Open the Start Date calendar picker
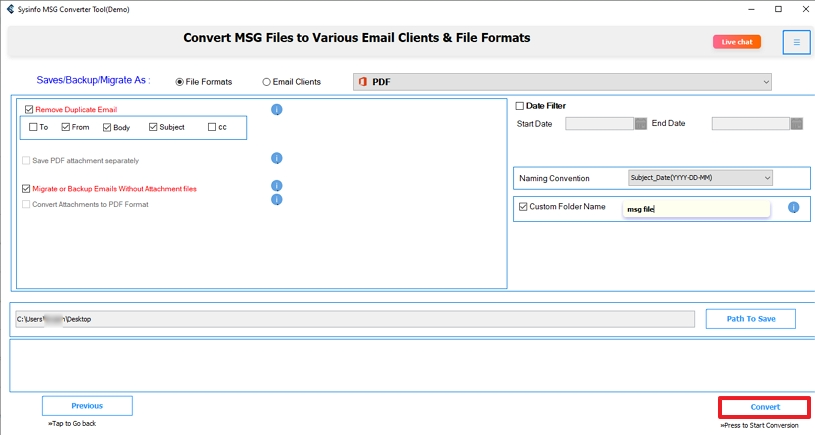 tap(640, 124)
